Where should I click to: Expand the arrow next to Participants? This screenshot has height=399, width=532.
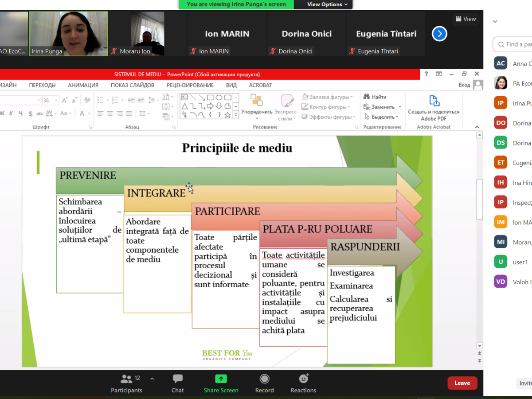click(x=152, y=379)
